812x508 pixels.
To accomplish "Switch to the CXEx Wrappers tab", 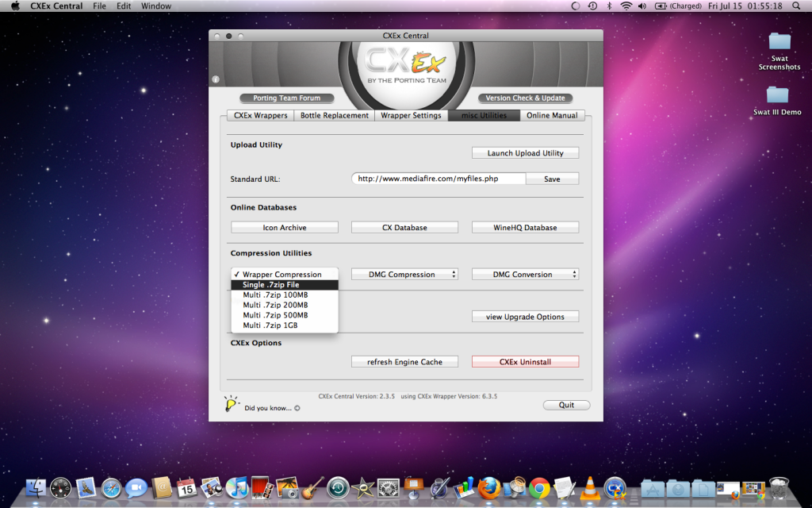I will coord(260,116).
